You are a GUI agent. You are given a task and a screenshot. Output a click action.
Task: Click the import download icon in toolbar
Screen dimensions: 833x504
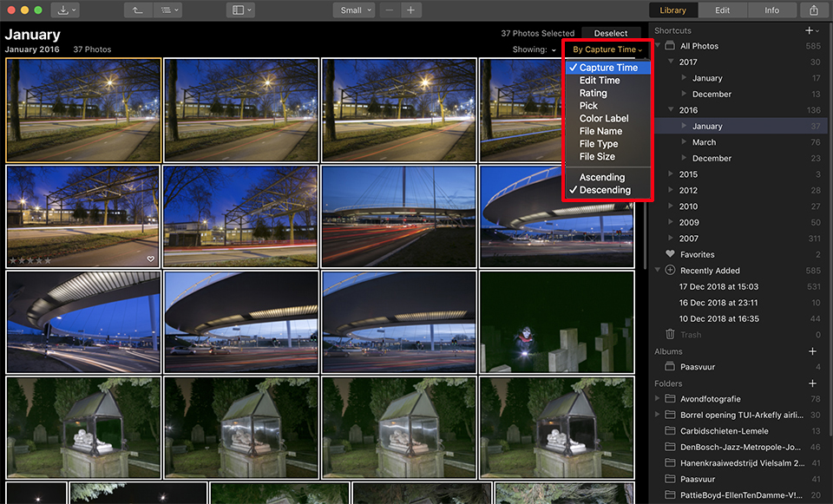[63, 10]
